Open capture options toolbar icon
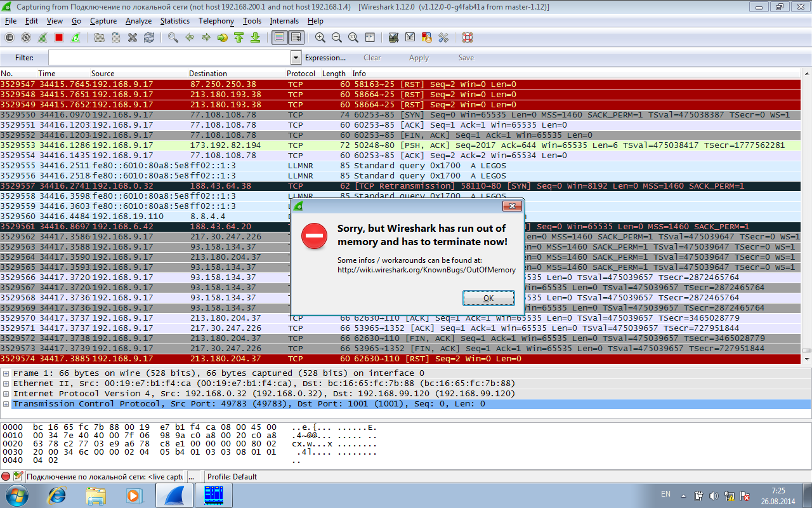Screen dimensions: 812x508 point(26,37)
